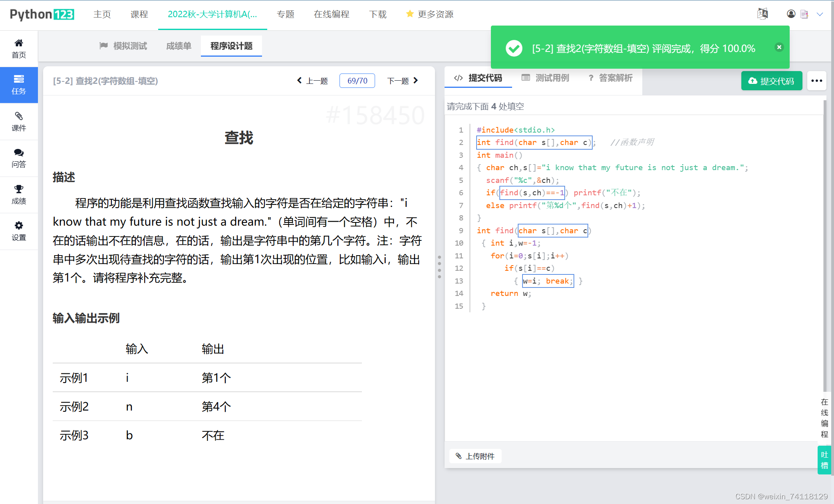Click the code panel vertical scrollbar
This screenshot has height=504, width=834.
click(x=825, y=246)
